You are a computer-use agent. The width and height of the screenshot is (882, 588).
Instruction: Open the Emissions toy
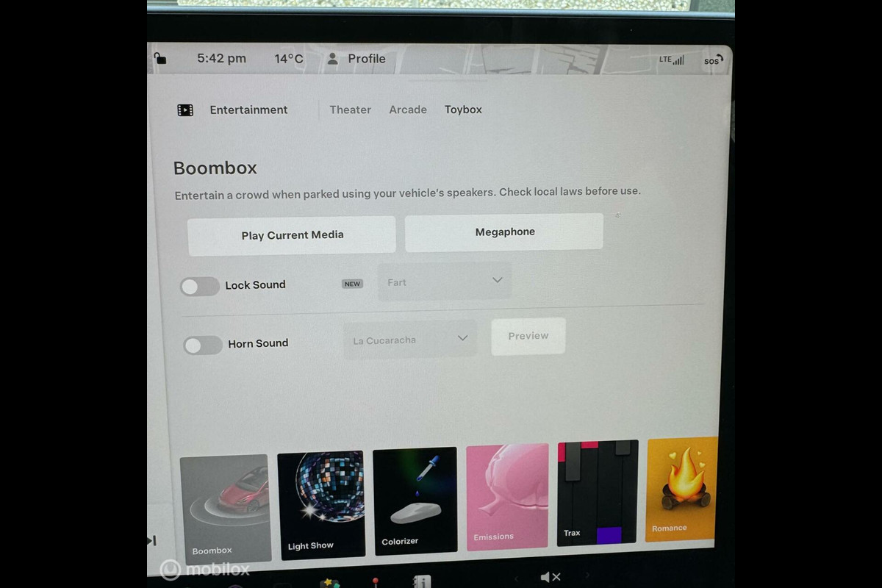pos(507,496)
